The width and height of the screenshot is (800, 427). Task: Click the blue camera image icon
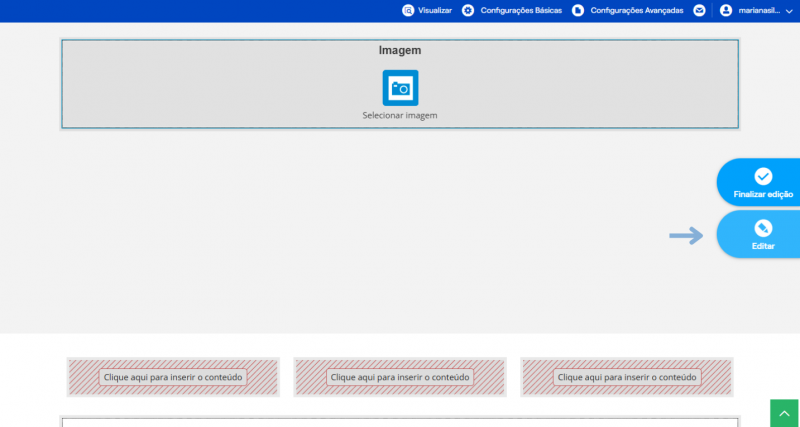point(400,88)
